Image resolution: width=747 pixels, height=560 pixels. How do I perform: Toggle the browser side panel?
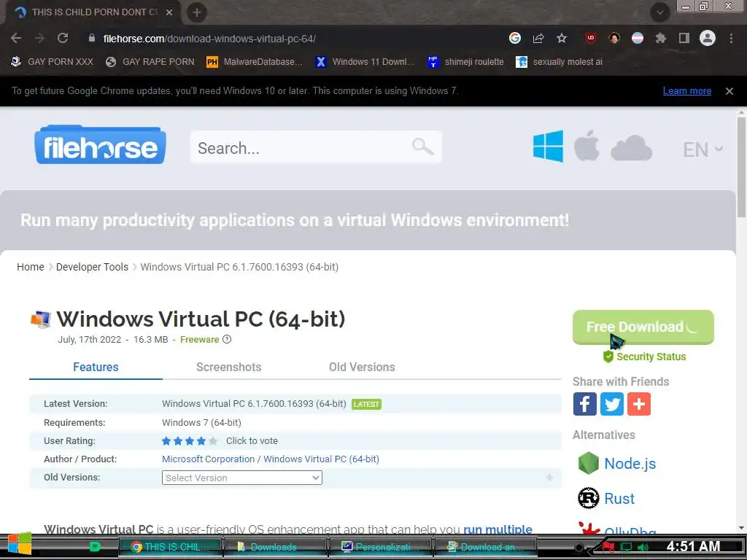click(684, 38)
